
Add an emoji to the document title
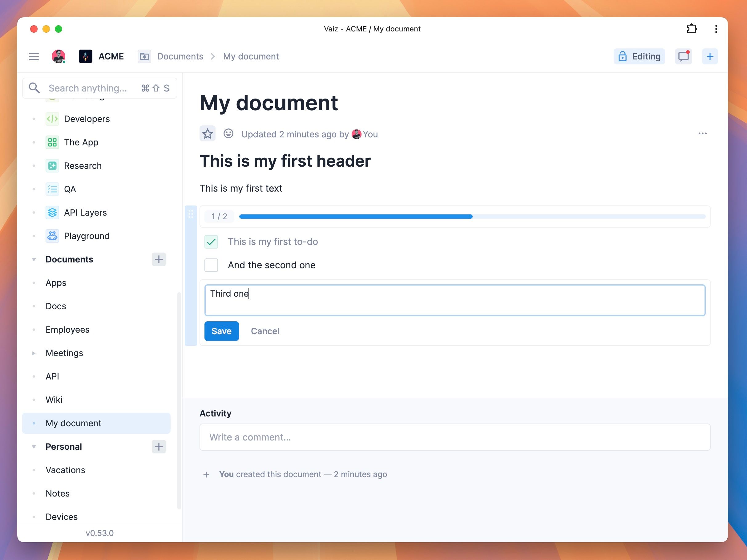(x=228, y=134)
